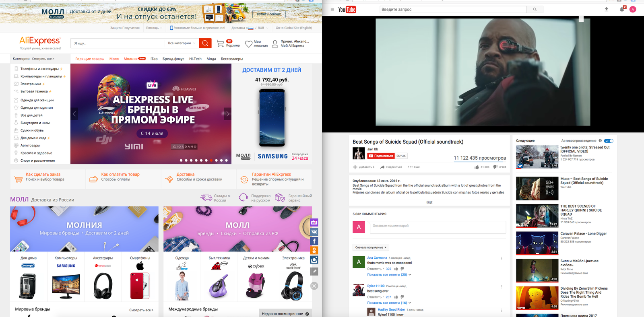644x317 pixels.
Task: Go to previous slide in AliExpress banner
Action: pyautogui.click(x=74, y=114)
